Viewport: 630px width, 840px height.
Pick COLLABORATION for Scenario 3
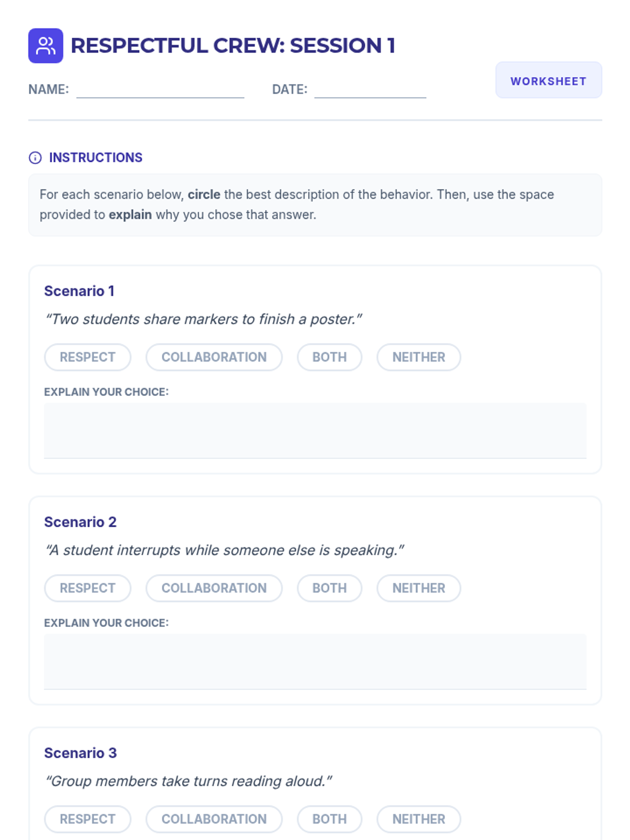214,819
